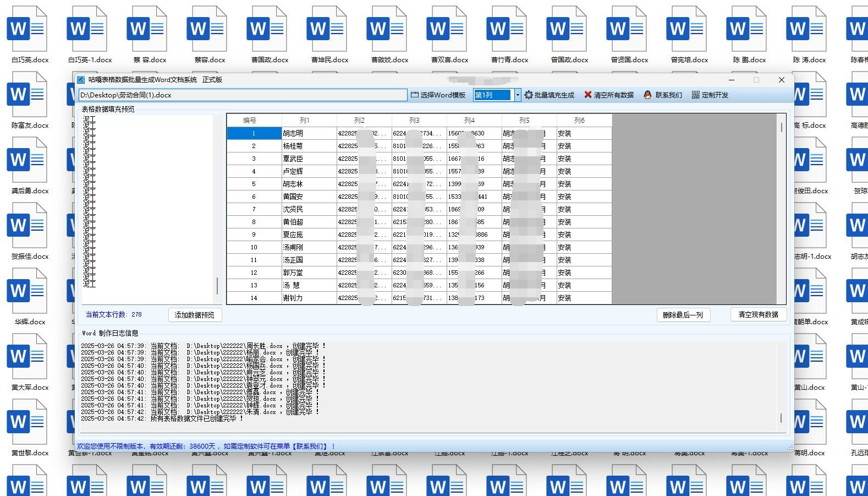This screenshot has width=868, height=496.
Task: Select the cell containing 杨桂菊
Action: tap(309, 146)
